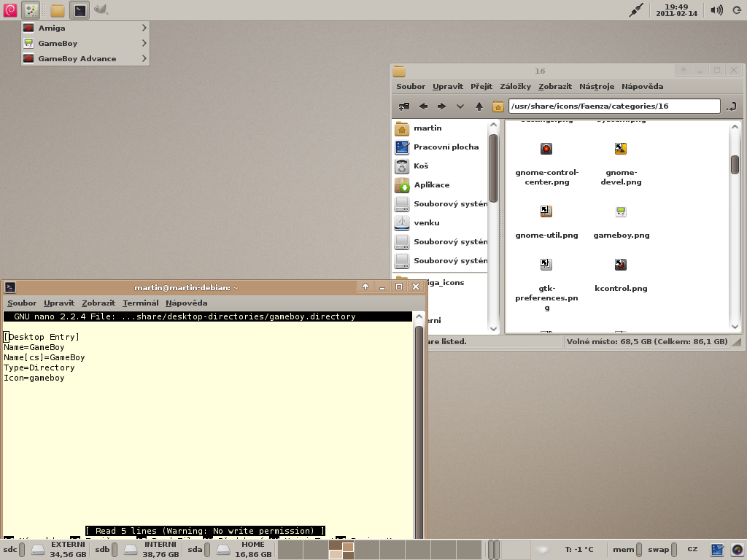Select gnome-util.png file
Image resolution: width=747 pixels, height=560 pixels.
coord(546,222)
